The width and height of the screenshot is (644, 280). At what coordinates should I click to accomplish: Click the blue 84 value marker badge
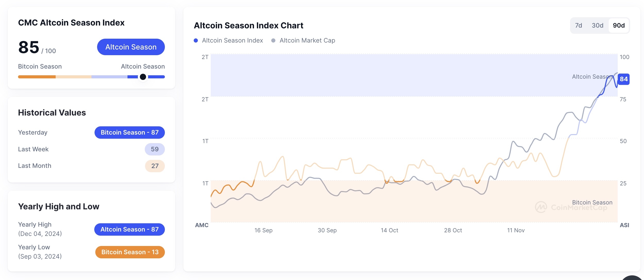coord(623,79)
